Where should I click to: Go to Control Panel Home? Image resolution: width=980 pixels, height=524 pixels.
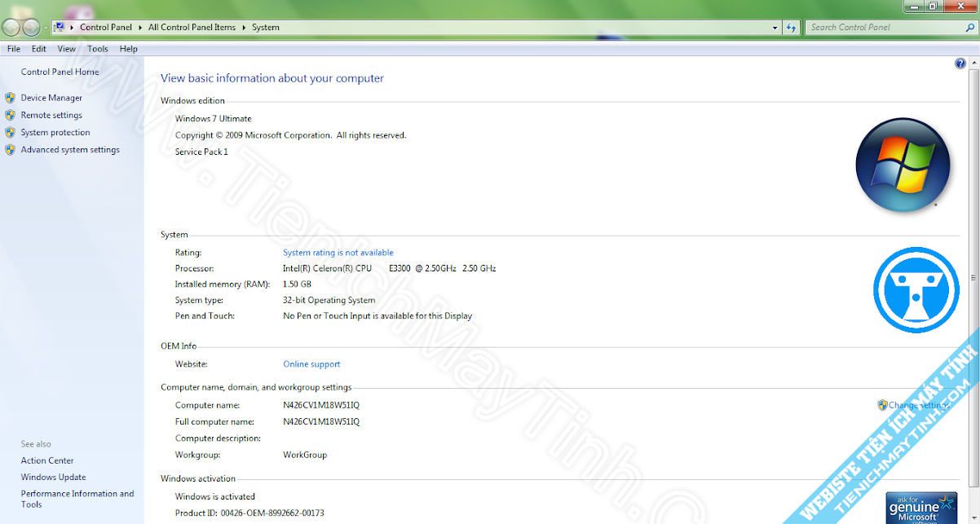60,72
